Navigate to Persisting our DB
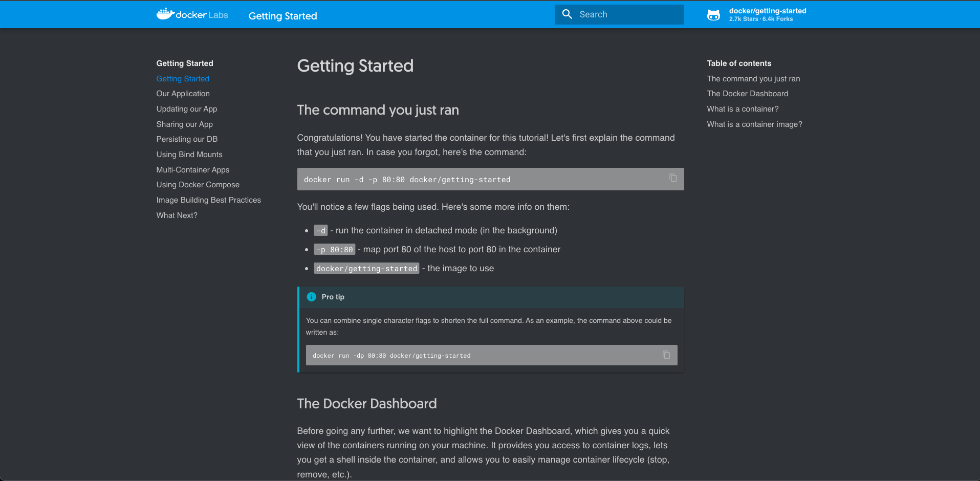The width and height of the screenshot is (980, 481). pos(187,139)
